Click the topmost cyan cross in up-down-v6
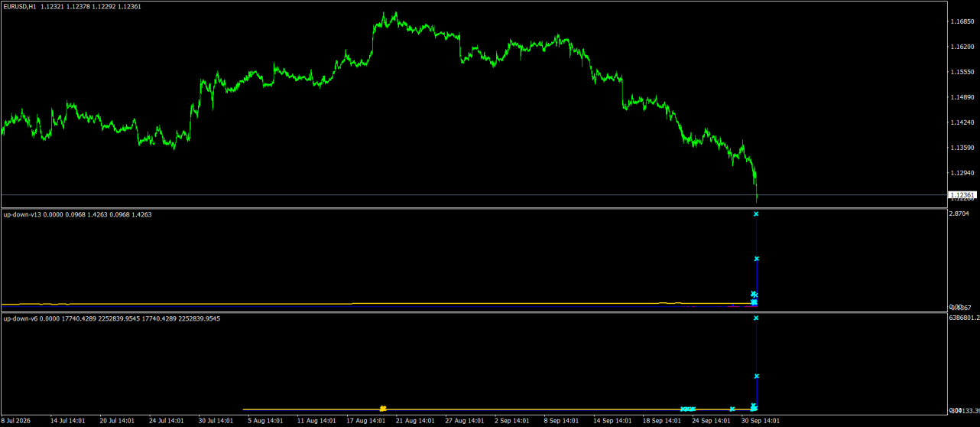This screenshot has width=980, height=427. click(756, 318)
